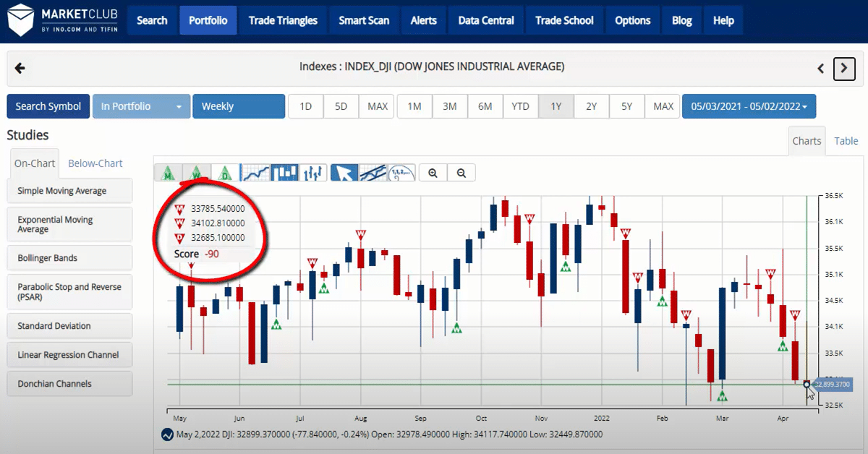
Task: Activate the arrow pointer tool
Action: pos(344,173)
